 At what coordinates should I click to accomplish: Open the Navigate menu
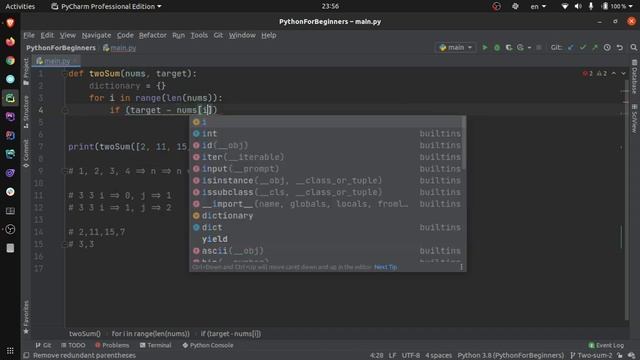click(96, 35)
